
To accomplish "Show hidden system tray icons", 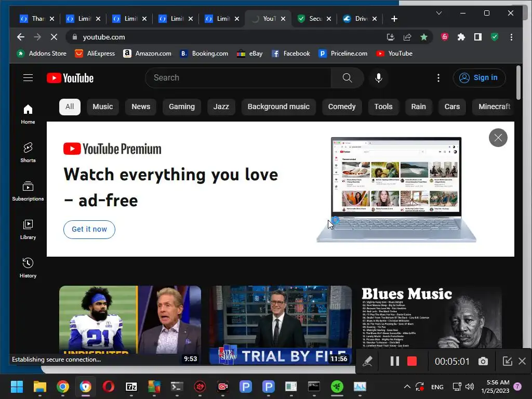I will [x=407, y=387].
